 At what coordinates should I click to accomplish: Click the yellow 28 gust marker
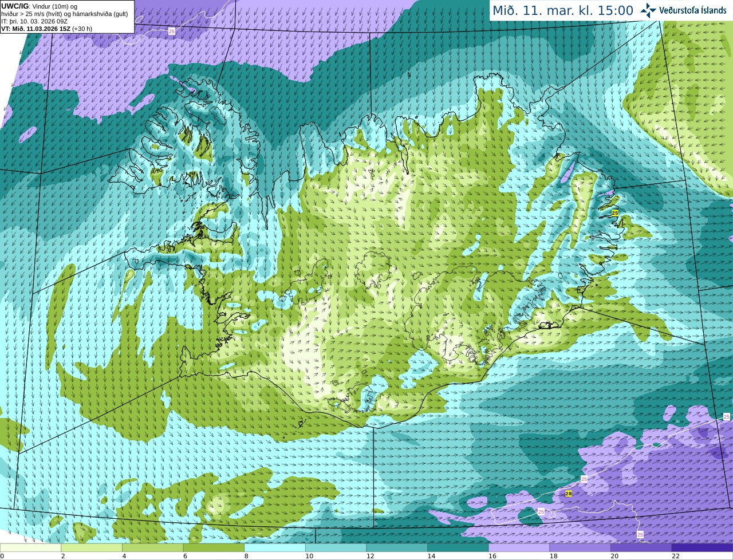569,494
